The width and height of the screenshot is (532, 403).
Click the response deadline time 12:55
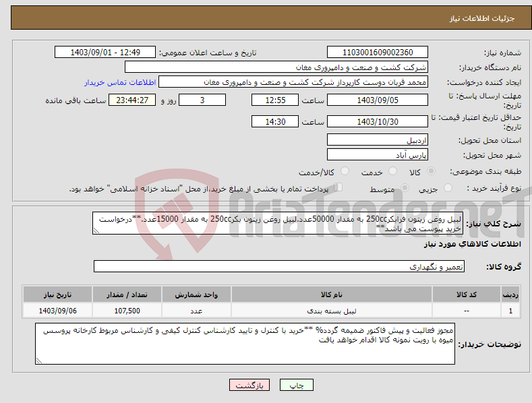click(275, 100)
